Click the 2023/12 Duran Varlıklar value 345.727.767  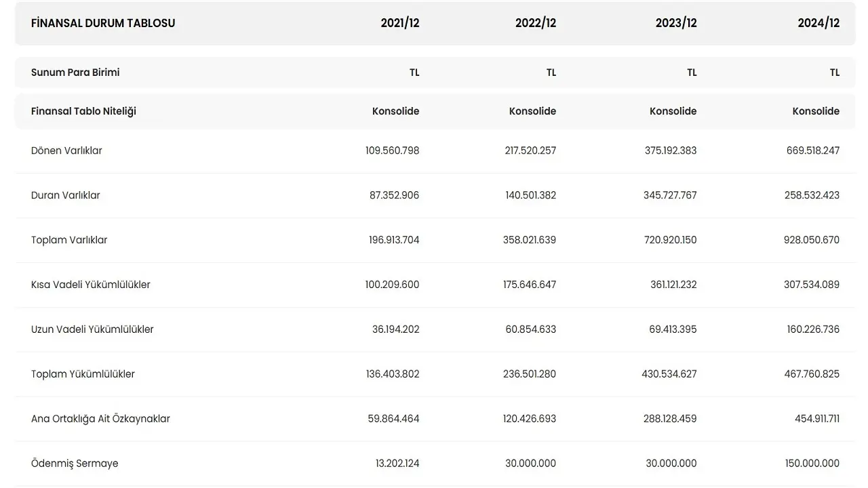coord(670,195)
